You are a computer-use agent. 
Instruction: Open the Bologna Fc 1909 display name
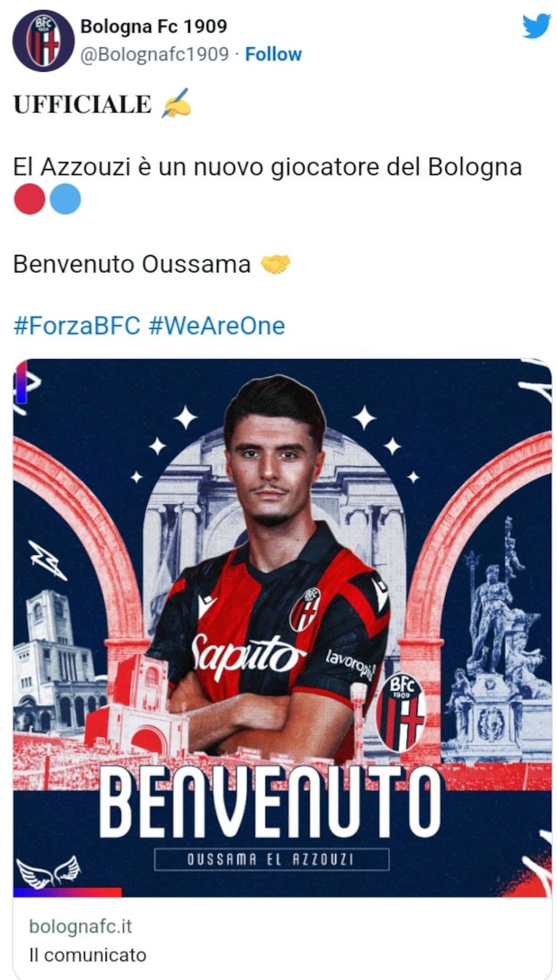pyautogui.click(x=154, y=27)
